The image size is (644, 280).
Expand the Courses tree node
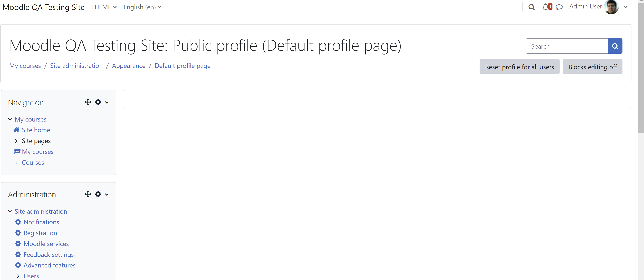[16, 163]
